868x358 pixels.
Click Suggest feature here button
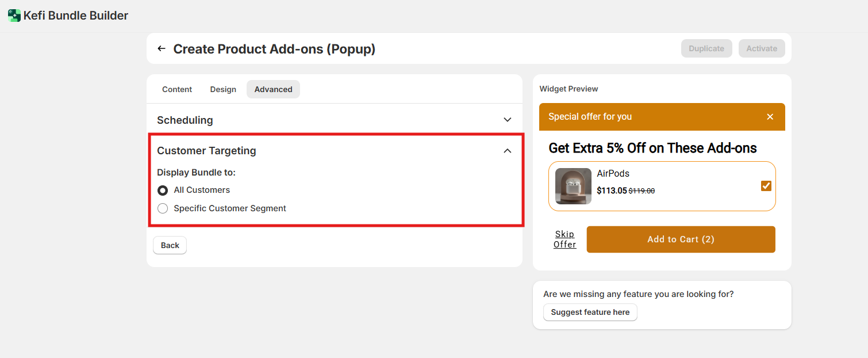(x=590, y=312)
